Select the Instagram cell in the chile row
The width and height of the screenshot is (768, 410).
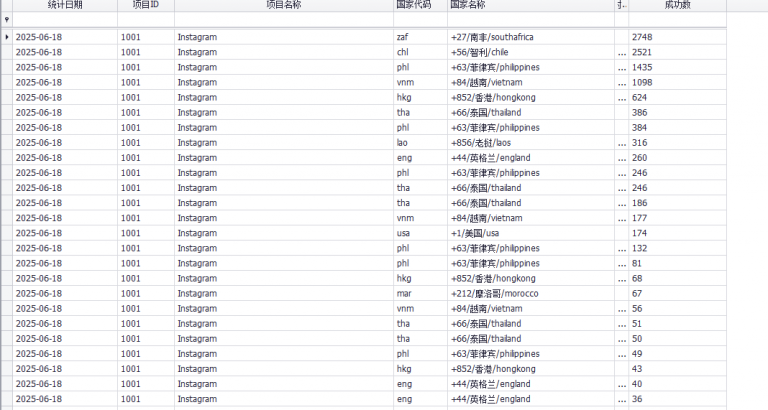point(284,52)
